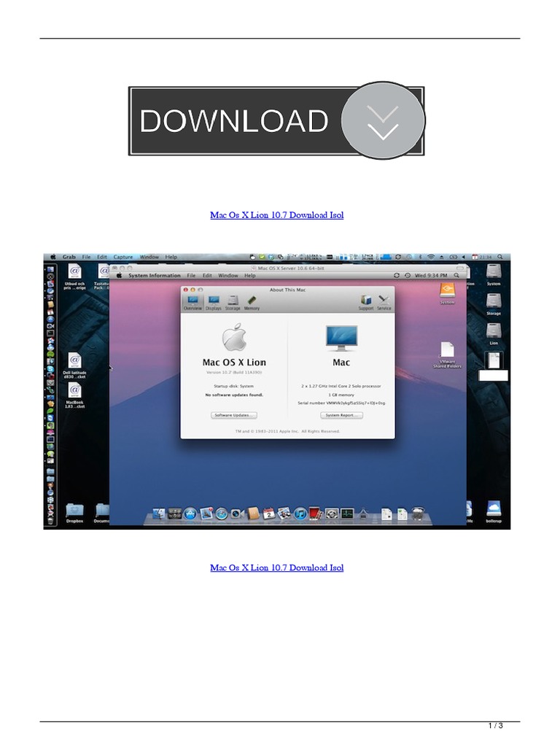The image size is (560, 747).
Task: Open the top Mac Os X Lion 10.7 Download link
Action: (276, 215)
